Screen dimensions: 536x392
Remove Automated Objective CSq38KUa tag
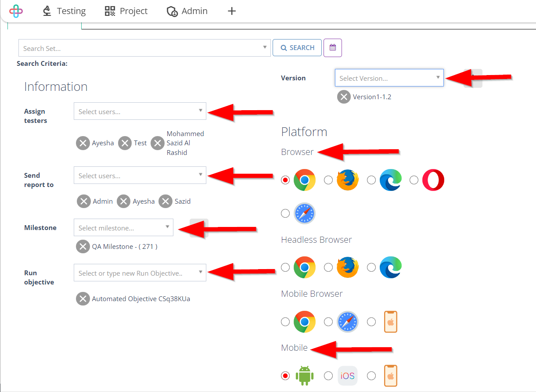(x=83, y=299)
